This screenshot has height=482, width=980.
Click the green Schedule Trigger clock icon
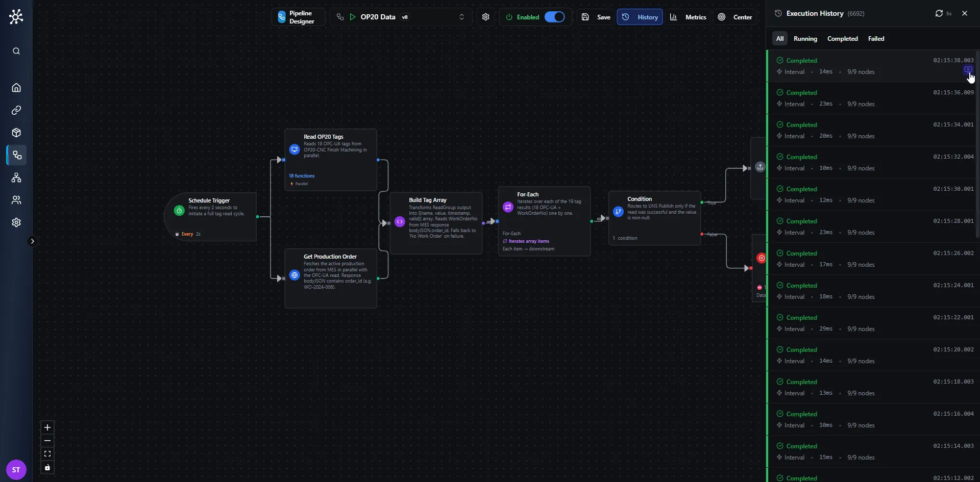click(179, 210)
